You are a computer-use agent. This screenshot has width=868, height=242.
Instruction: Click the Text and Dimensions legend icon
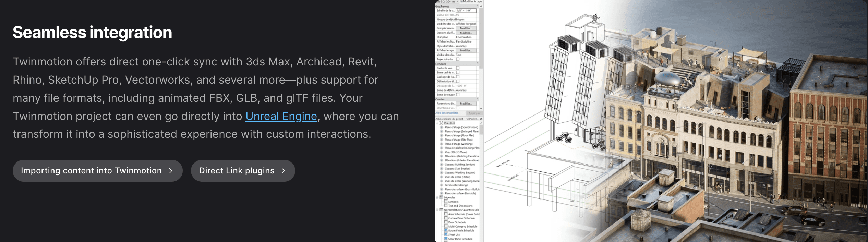tap(446, 206)
